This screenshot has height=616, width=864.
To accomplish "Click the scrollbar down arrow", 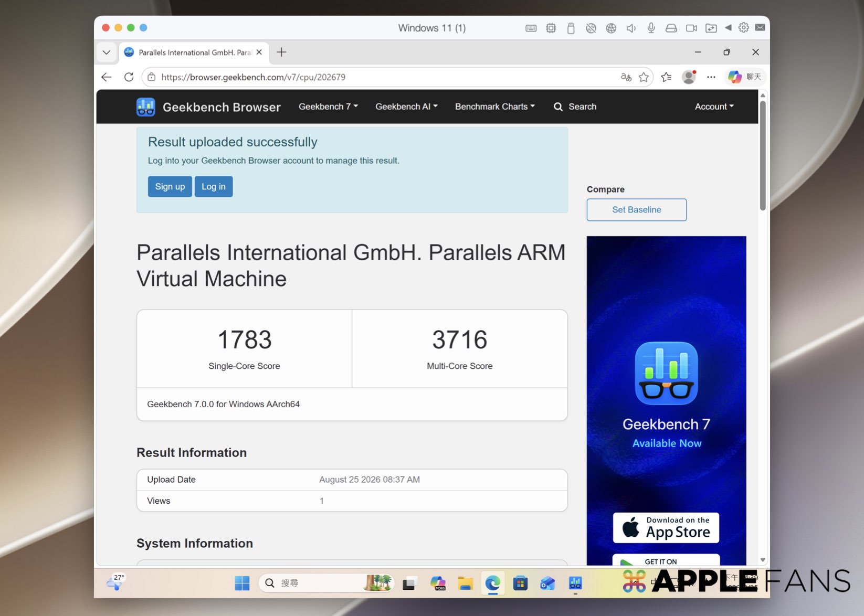I will (763, 560).
